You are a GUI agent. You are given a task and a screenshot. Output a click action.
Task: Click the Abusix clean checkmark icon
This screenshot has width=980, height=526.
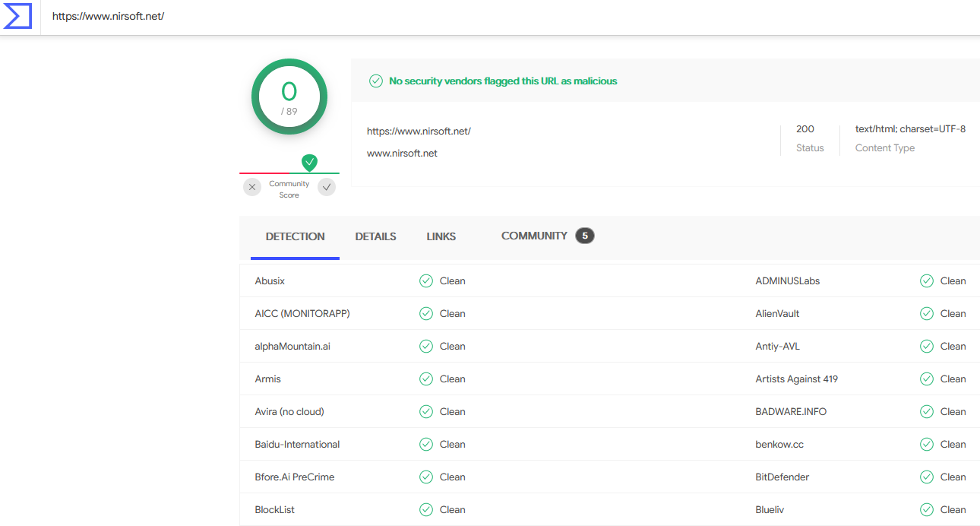point(426,281)
